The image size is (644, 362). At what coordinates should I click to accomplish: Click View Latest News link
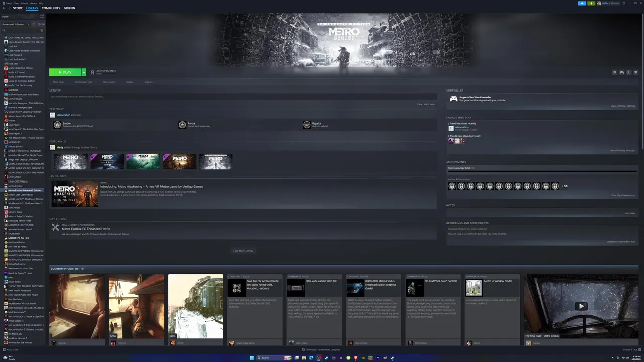(x=426, y=104)
